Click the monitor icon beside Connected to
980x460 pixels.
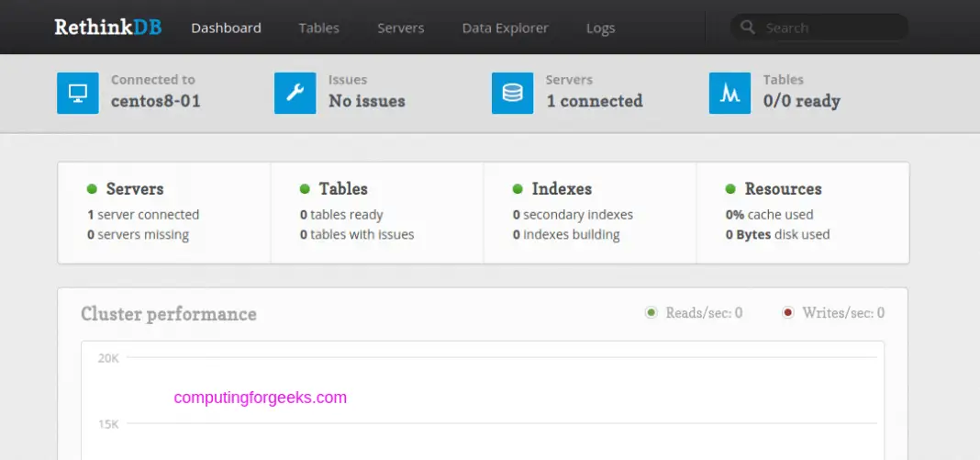(x=77, y=93)
